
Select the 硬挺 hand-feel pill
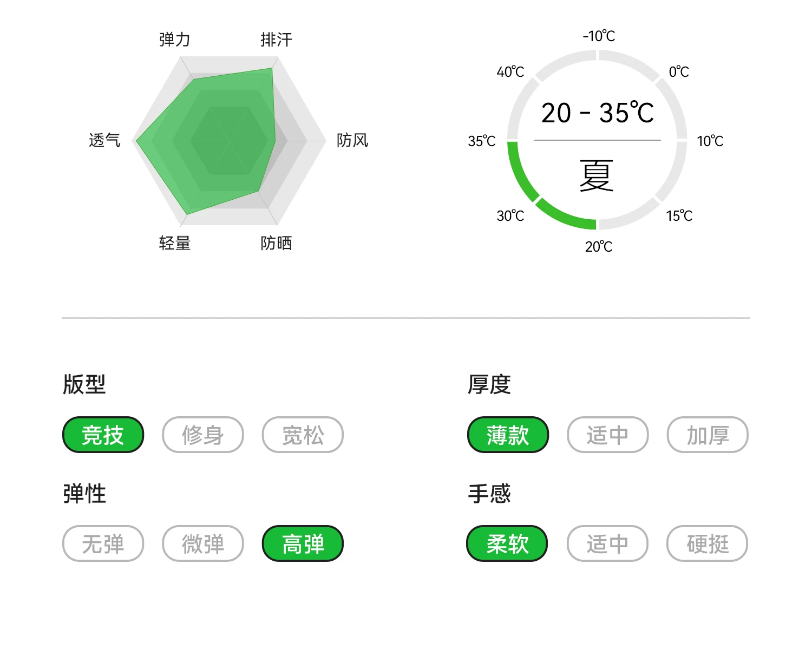click(x=707, y=543)
